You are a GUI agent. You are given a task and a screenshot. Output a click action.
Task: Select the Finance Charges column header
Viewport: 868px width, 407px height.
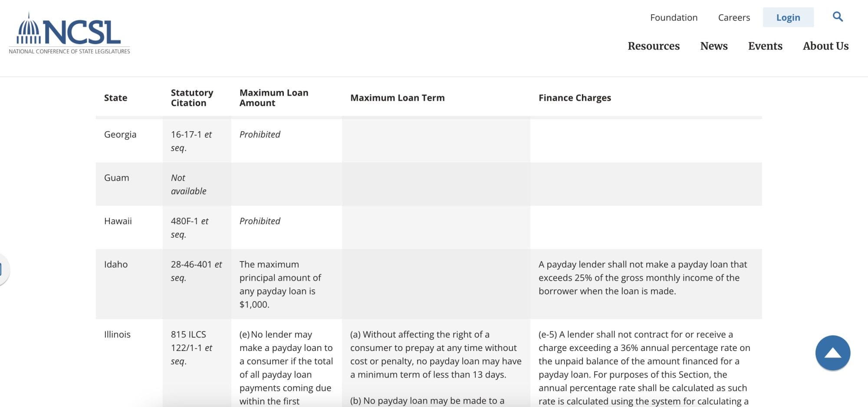575,98
